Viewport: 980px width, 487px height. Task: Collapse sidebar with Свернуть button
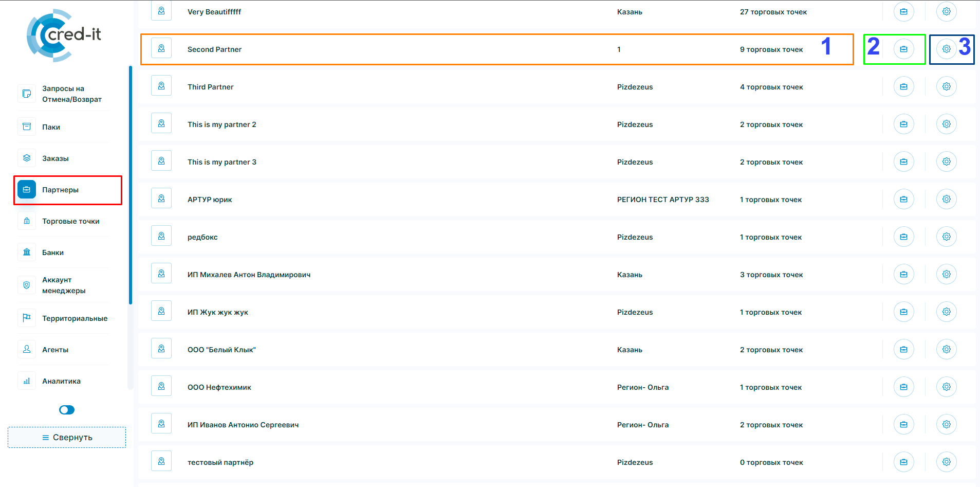click(x=67, y=437)
